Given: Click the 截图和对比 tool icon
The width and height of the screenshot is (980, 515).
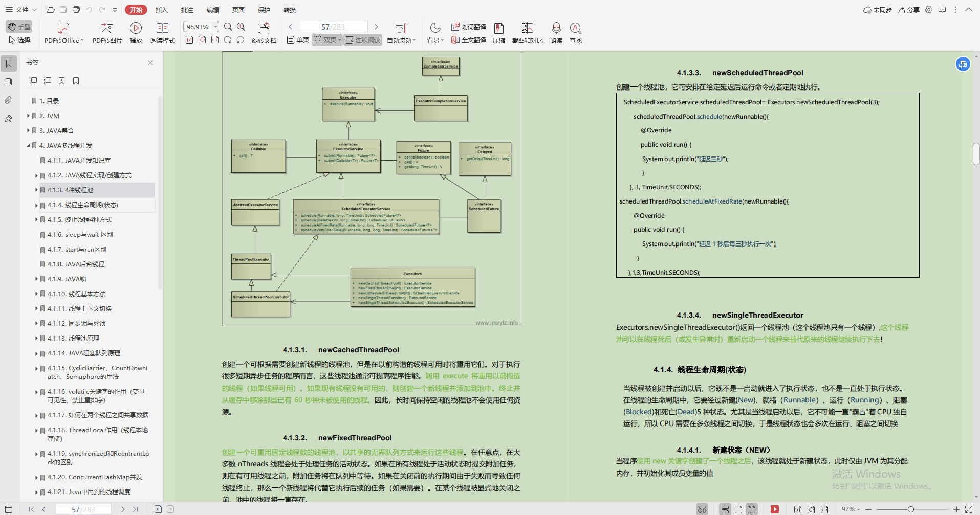Looking at the screenshot, I should click(x=527, y=33).
